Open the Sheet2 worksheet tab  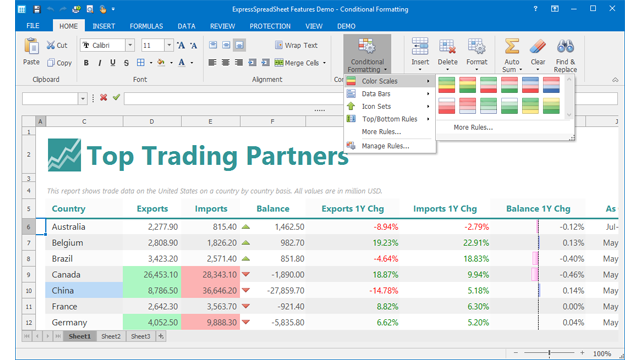click(111, 336)
